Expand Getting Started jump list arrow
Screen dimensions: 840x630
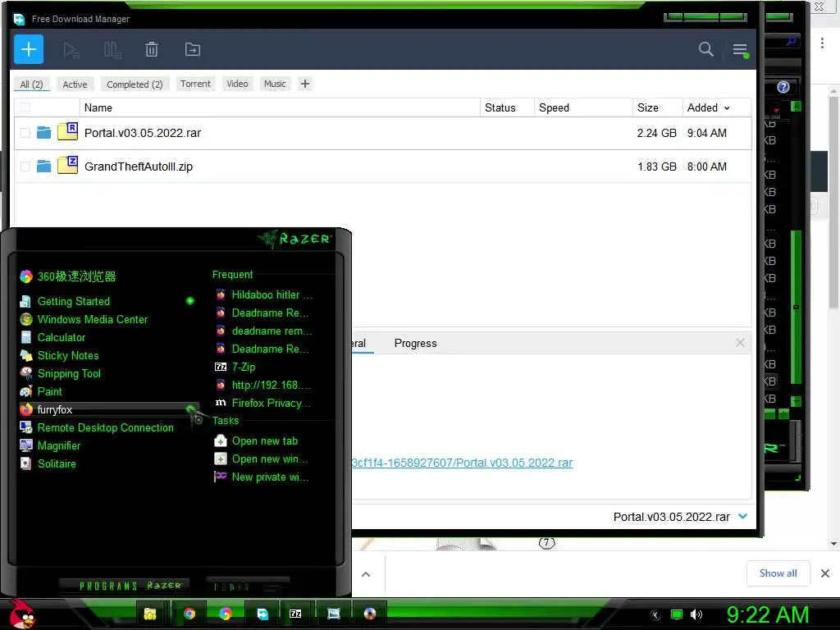(x=190, y=301)
